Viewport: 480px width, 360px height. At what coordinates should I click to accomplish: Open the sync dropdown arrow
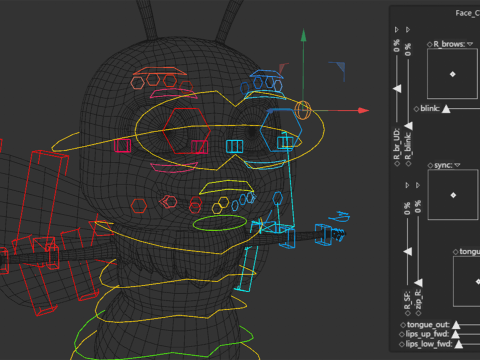pyautogui.click(x=457, y=165)
